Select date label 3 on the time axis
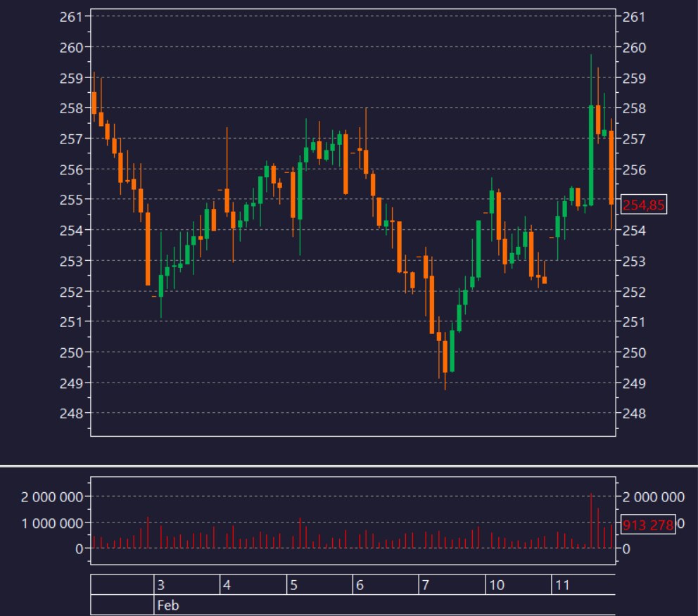698x616 pixels. [161, 585]
